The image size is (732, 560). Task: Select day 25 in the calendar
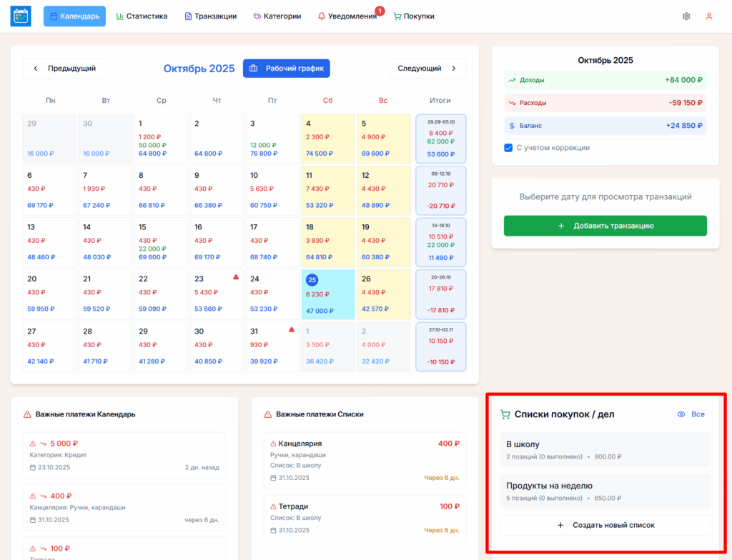312,280
